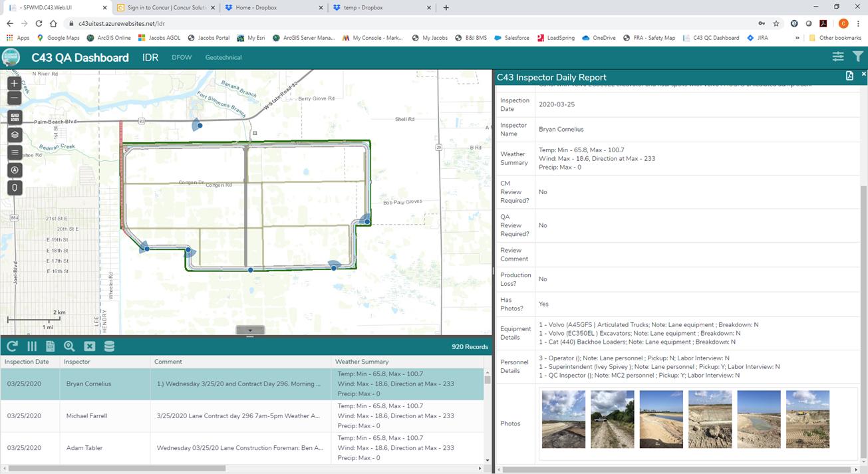Open the column chooser in table toolbar
The width and height of the screenshot is (868, 474).
click(31, 346)
